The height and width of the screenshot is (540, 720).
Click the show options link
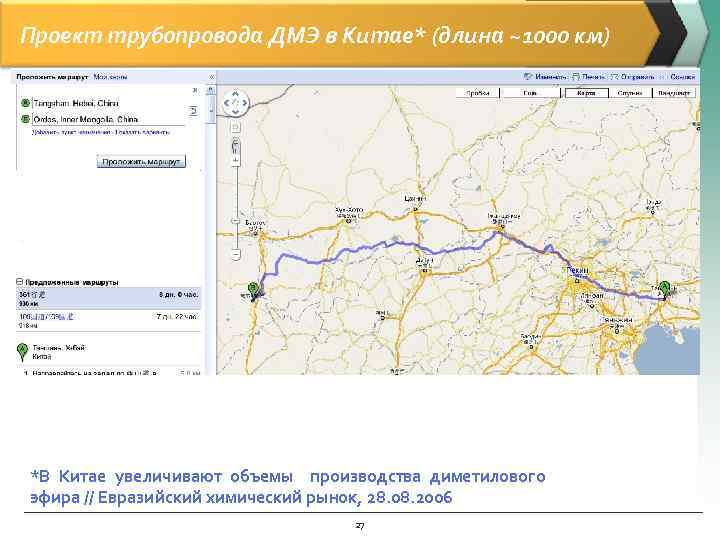(143, 132)
